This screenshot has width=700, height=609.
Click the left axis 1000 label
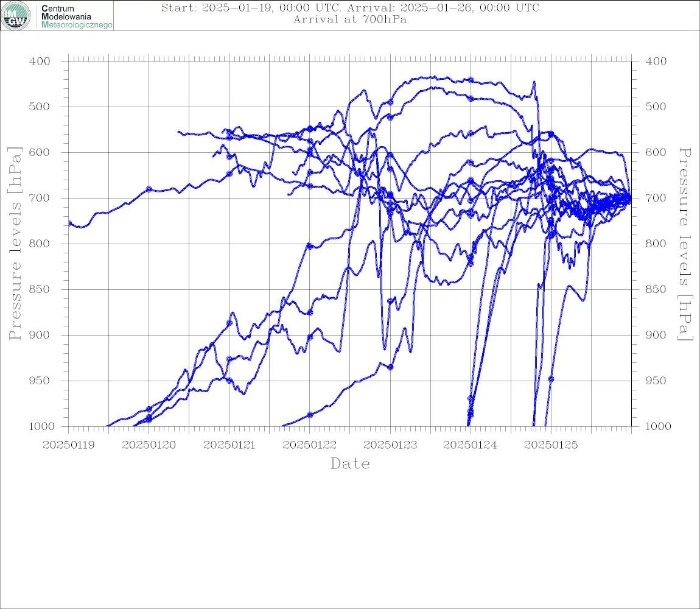[x=43, y=426]
